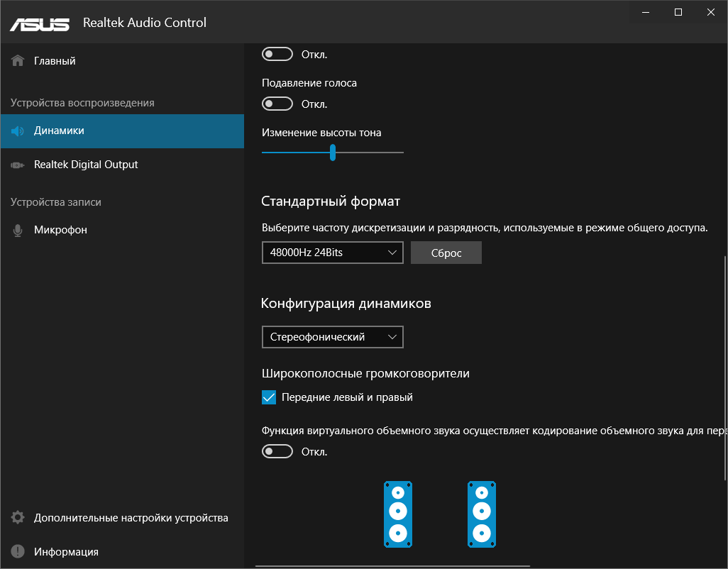This screenshot has width=728, height=569.
Task: Turn on the virtual surround sound toggle
Action: pos(277,451)
